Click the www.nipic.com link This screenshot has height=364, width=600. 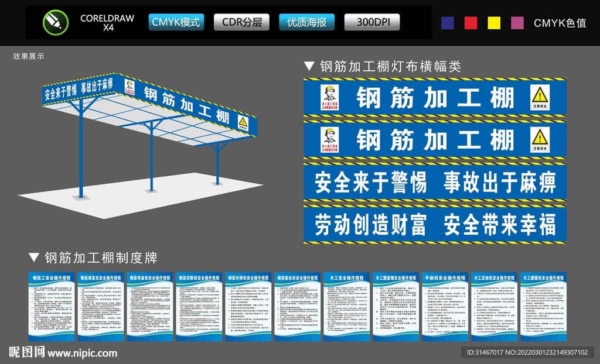[x=82, y=353]
